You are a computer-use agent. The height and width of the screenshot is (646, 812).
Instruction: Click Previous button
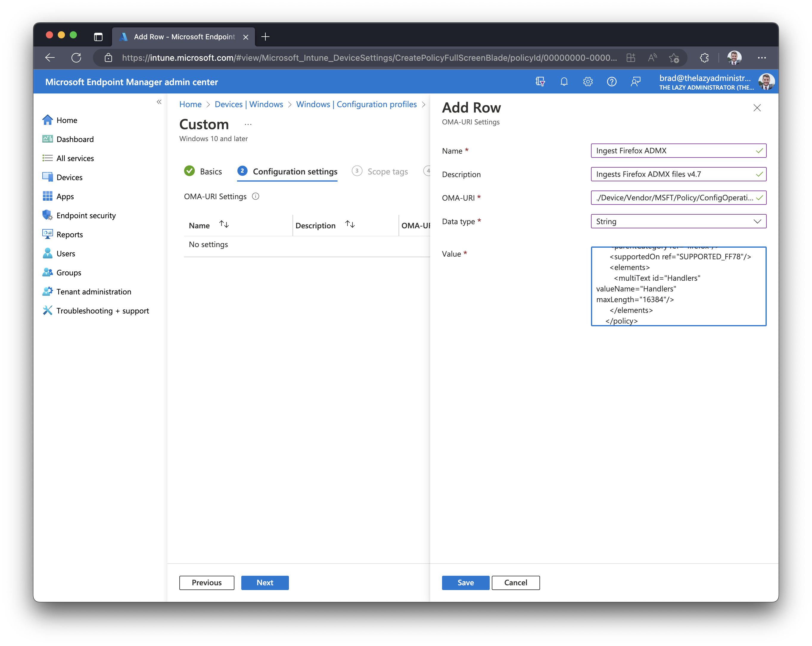[207, 582]
